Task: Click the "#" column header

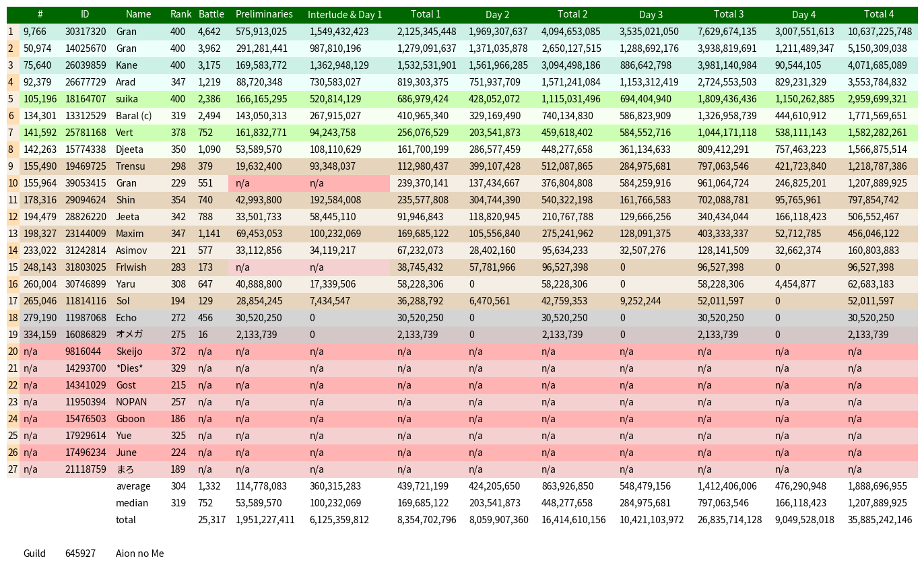Action: coord(40,14)
